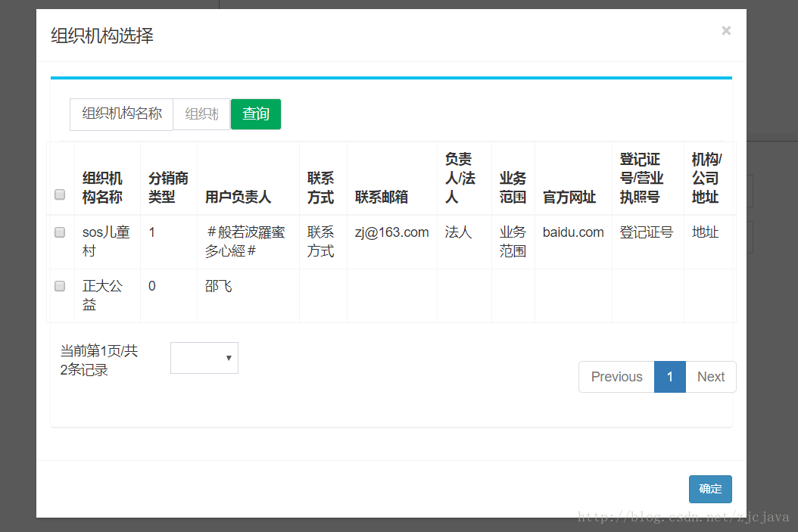
Task: Close the 组织机构选择 dialog
Action: 726,31
